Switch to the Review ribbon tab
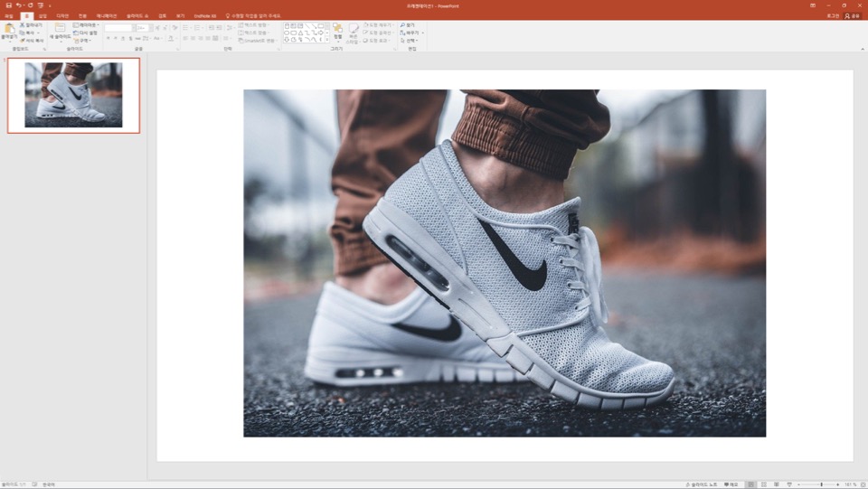This screenshot has width=868, height=489. (162, 16)
